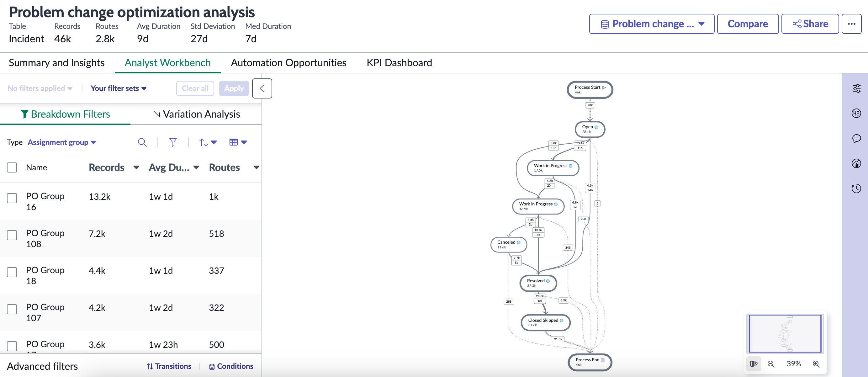Click the 518 routes cell
This screenshot has height=377, width=868.
point(216,234)
